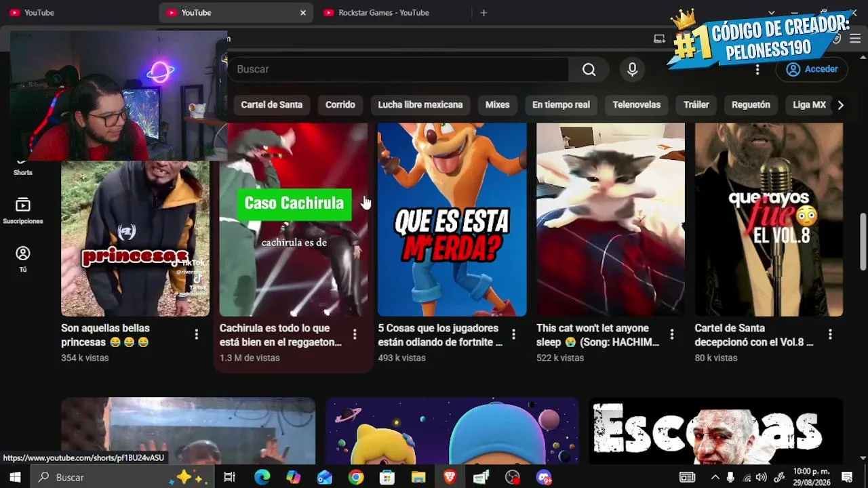This screenshot has height=488, width=868.
Task: Close the active YouTube tab
Action: point(303,12)
